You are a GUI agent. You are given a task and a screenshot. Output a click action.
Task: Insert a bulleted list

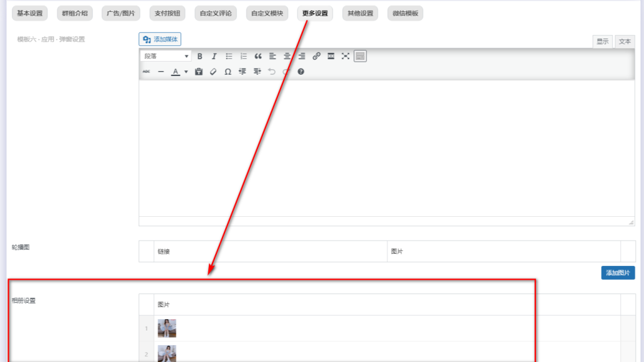coord(229,57)
